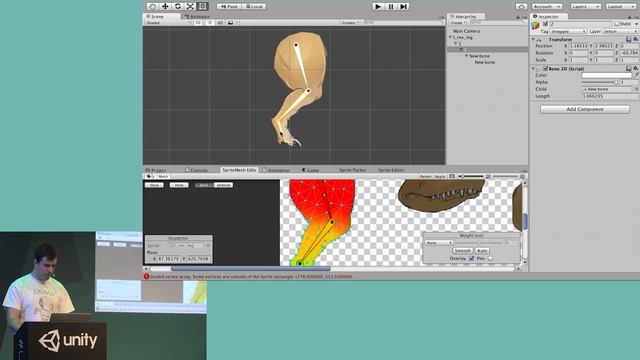The height and width of the screenshot is (360, 640).
Task: Adjust the Alpha slider
Action: [600, 82]
